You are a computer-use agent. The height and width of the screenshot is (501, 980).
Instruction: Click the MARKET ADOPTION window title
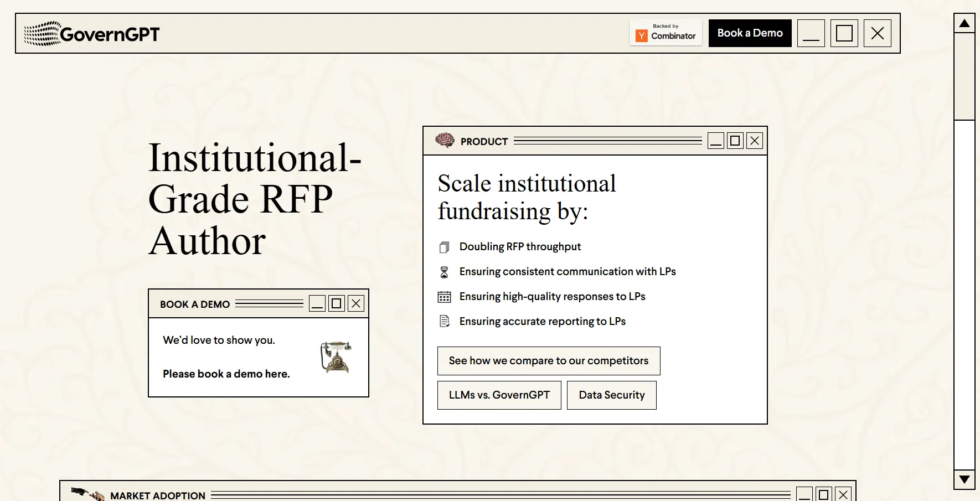[158, 496]
